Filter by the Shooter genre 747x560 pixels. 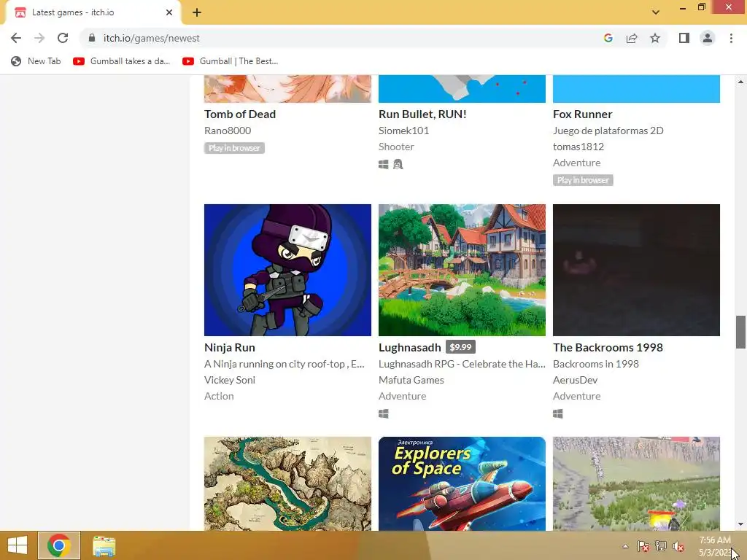click(x=396, y=147)
